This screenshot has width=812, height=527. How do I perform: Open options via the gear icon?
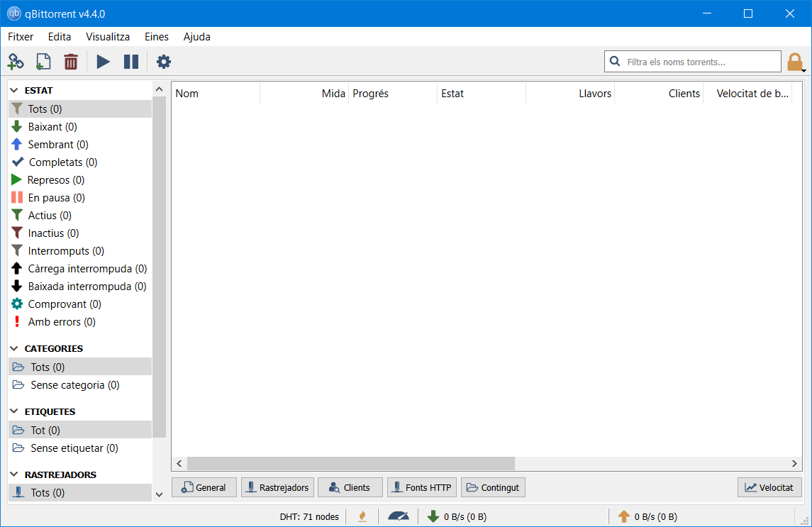pyautogui.click(x=164, y=62)
